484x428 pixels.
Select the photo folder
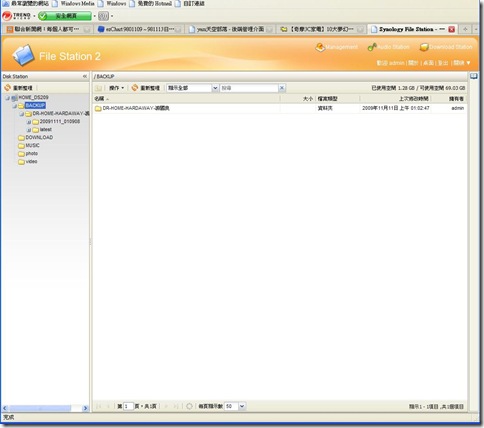tap(31, 153)
